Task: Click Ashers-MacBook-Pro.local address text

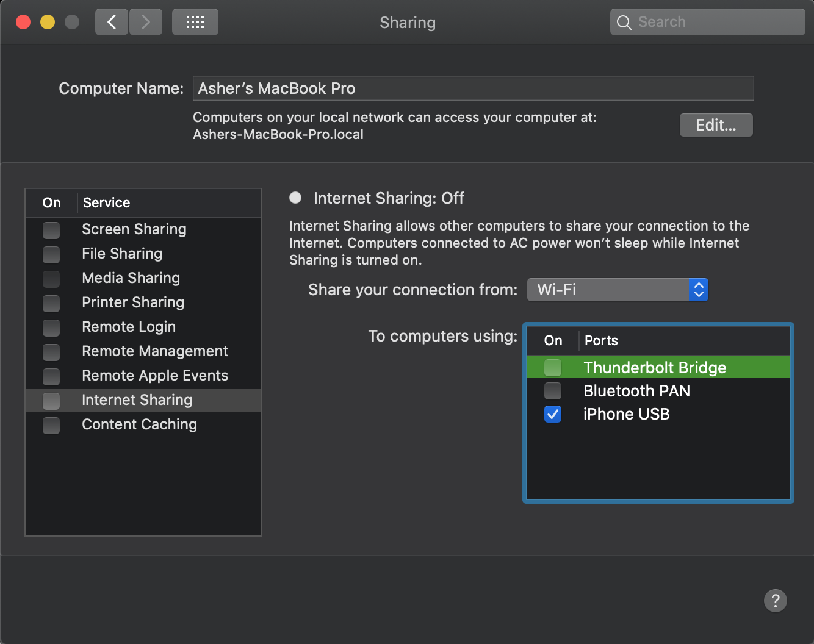Action: pos(278,135)
